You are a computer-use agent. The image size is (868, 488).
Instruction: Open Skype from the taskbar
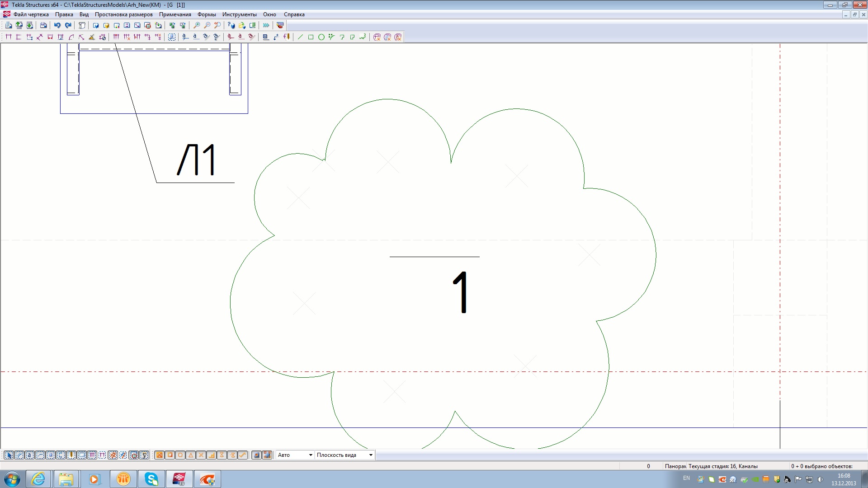click(151, 479)
